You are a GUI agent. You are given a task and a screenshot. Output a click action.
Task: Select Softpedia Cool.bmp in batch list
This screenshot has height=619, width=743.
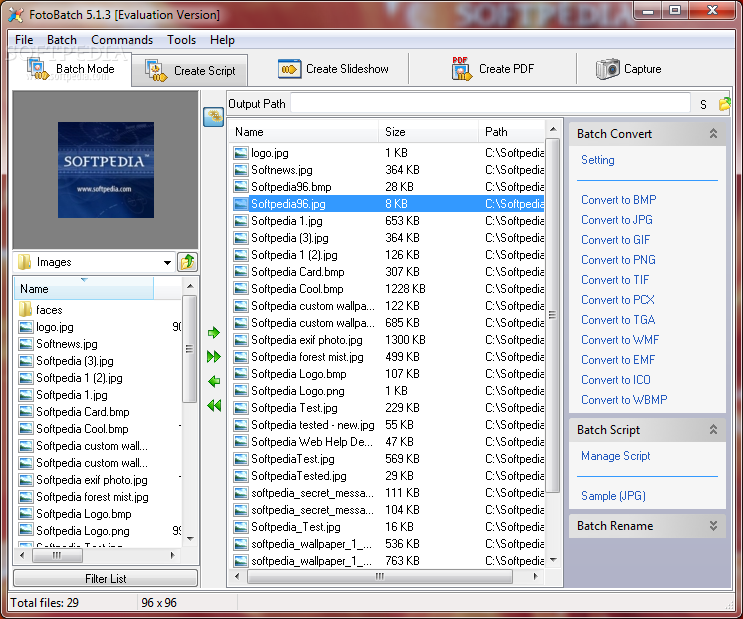click(x=388, y=289)
